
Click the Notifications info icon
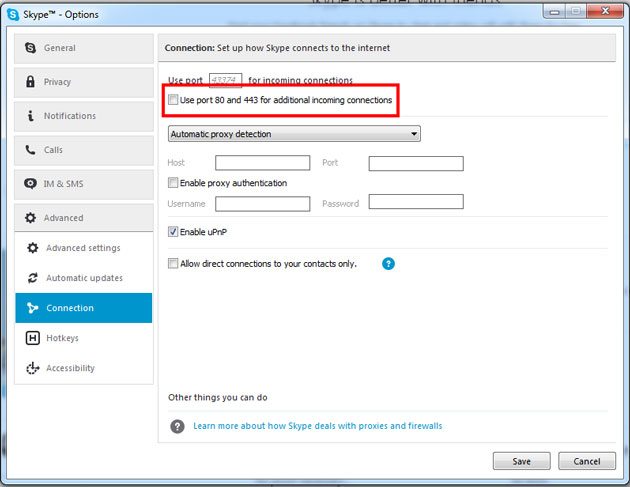tap(30, 116)
